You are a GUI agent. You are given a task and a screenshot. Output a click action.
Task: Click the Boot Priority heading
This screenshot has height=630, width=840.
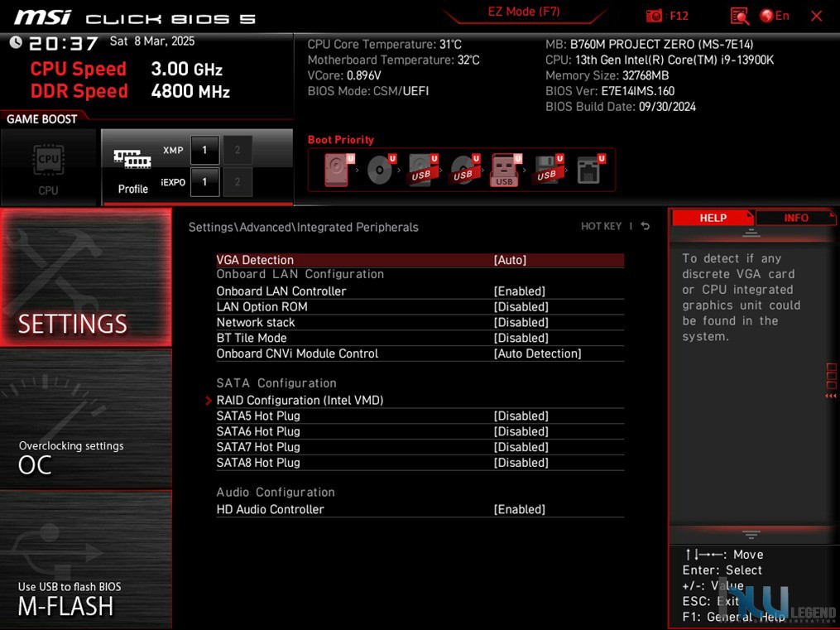[x=341, y=140]
